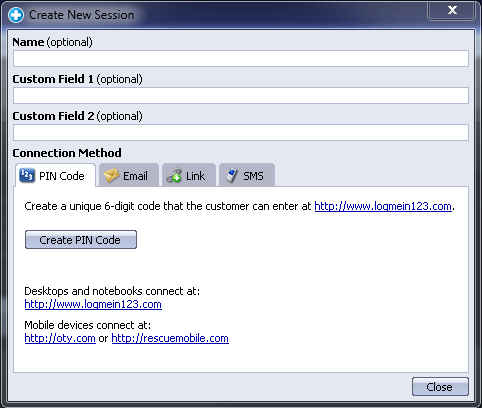
Task: Switch to the PIN Code tab
Action: 55,175
